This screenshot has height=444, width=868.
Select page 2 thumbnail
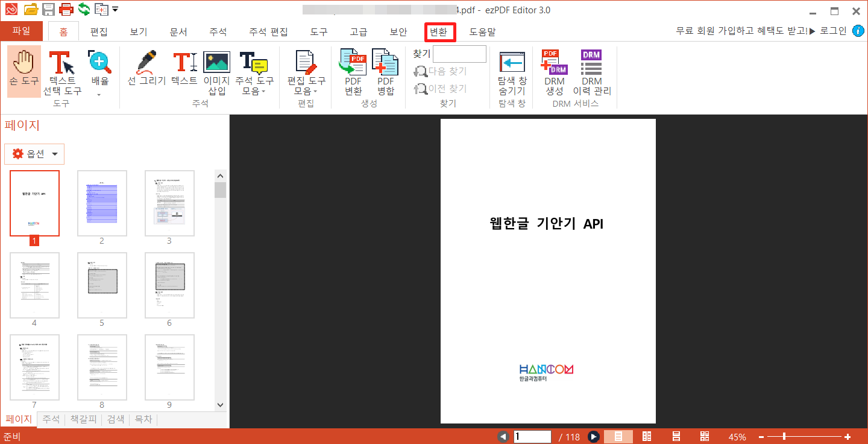pyautogui.click(x=102, y=203)
